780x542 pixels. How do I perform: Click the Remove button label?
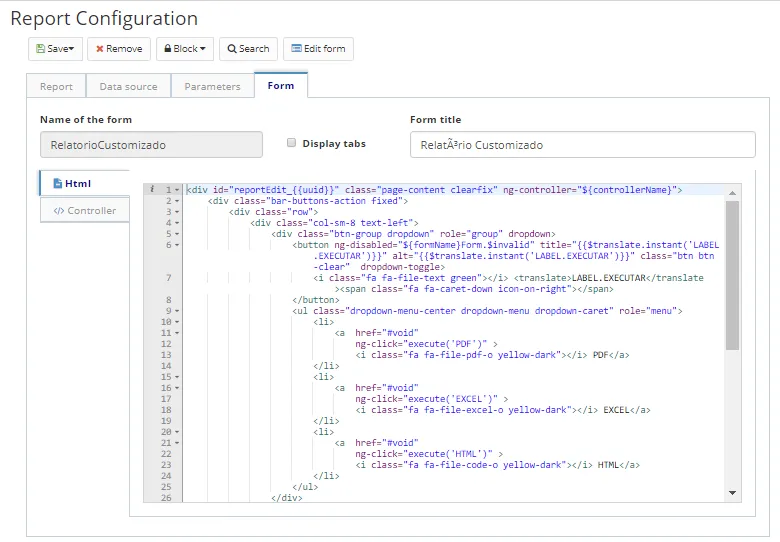[124, 49]
